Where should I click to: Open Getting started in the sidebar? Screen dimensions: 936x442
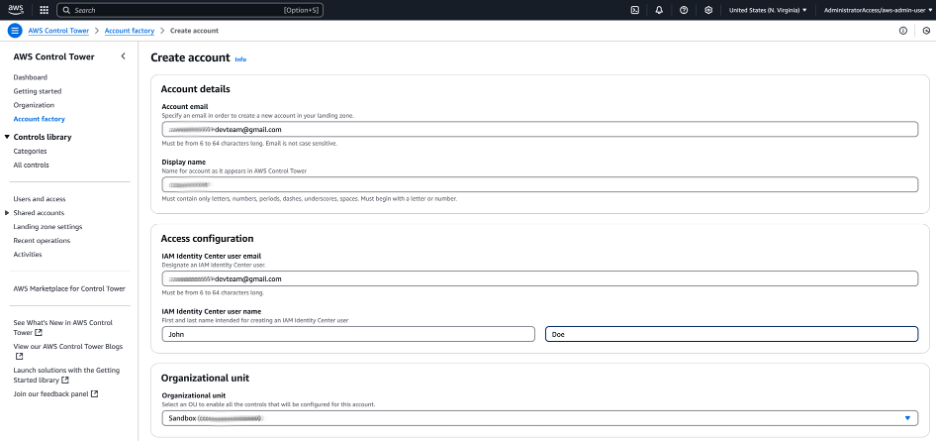pyautogui.click(x=38, y=91)
